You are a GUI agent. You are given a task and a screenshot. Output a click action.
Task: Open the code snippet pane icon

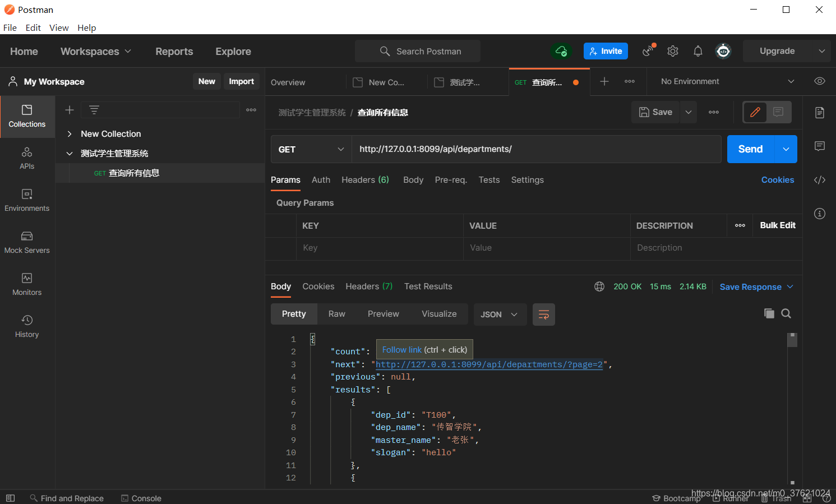click(819, 180)
